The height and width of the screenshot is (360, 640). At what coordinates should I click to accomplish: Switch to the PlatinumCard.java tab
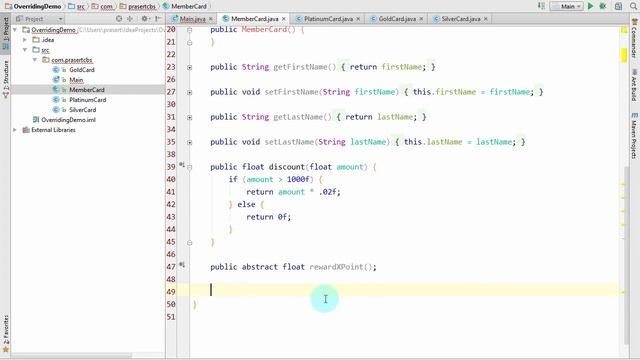pos(328,19)
